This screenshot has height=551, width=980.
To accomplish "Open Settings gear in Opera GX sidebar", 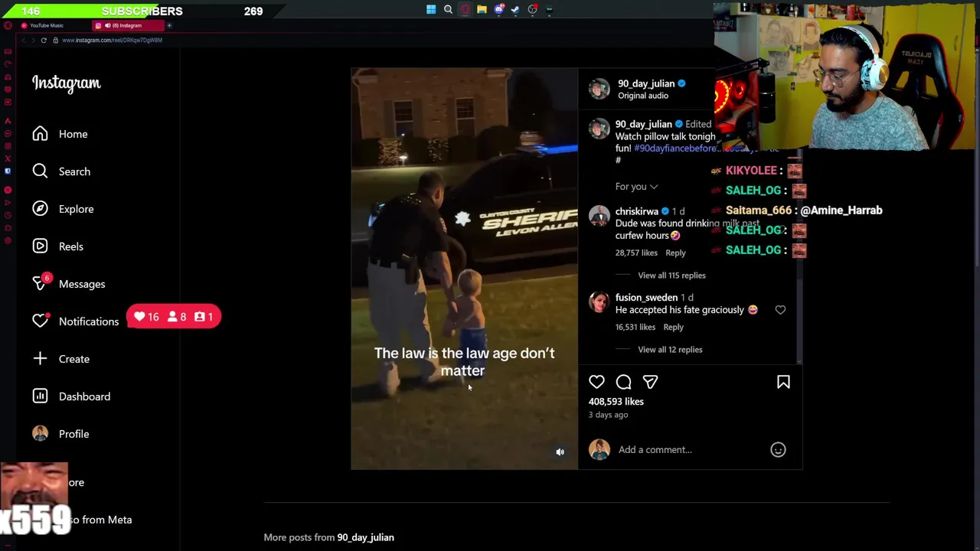I will [x=8, y=241].
